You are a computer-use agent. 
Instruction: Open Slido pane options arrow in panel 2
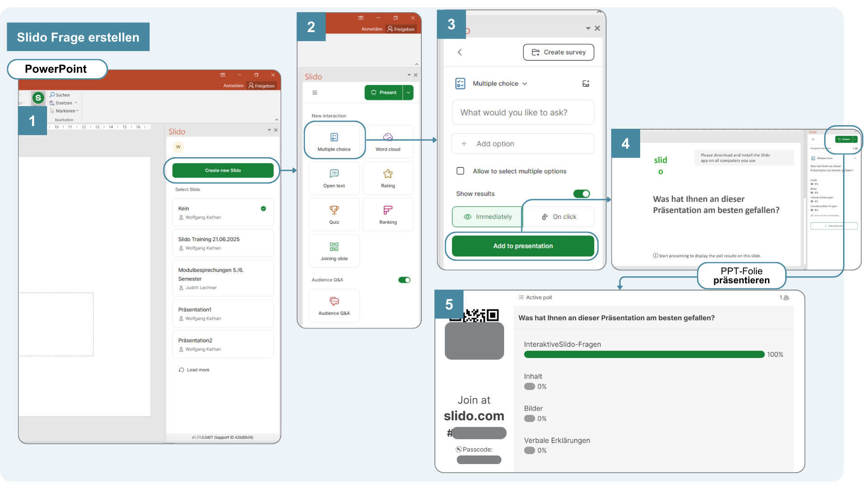[x=409, y=75]
